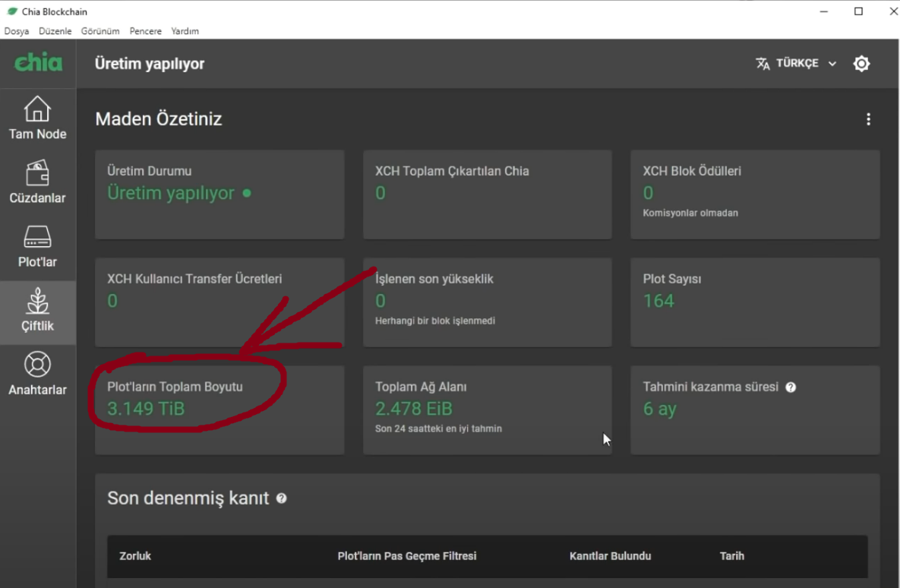Open the Dosya menu
Viewport: 900px width, 588px height.
(x=17, y=31)
